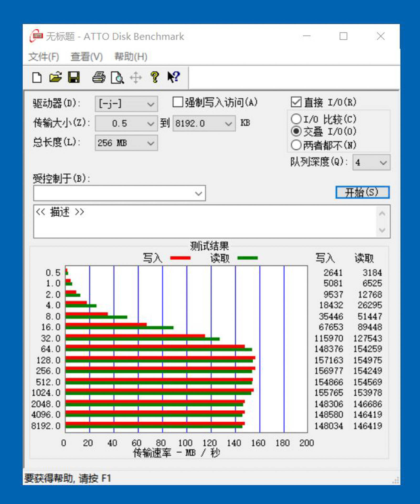Click the write value 115970
Screen dimensions: 420x504
(x=329, y=338)
